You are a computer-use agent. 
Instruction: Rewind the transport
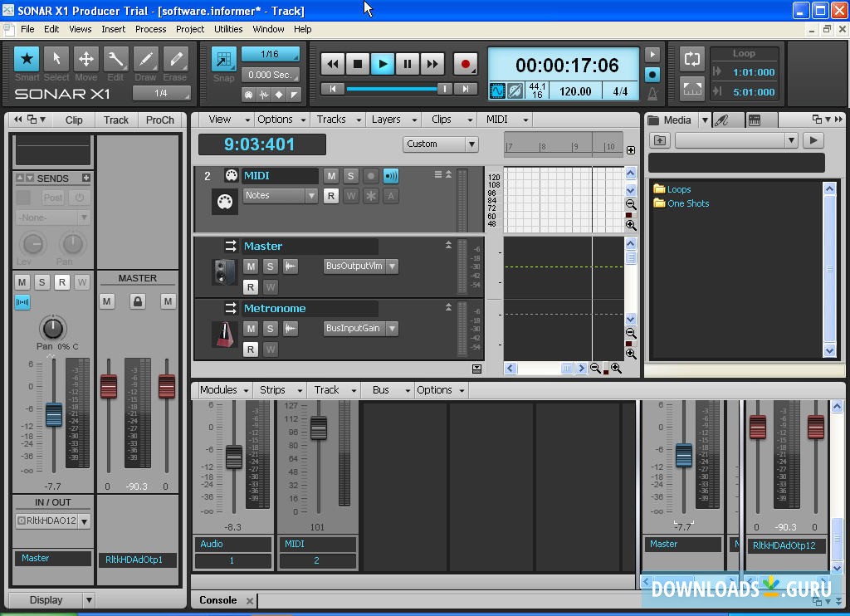click(333, 64)
